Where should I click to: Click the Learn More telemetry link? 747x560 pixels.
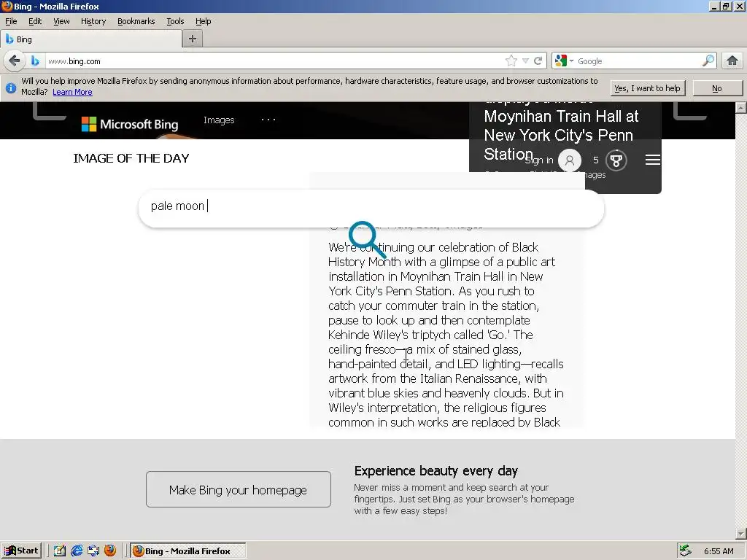coord(72,92)
